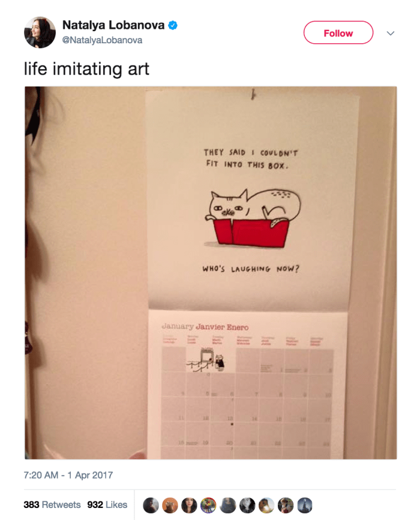View the 932 Likes list
The width and height of the screenshot is (420, 520).
[107, 505]
